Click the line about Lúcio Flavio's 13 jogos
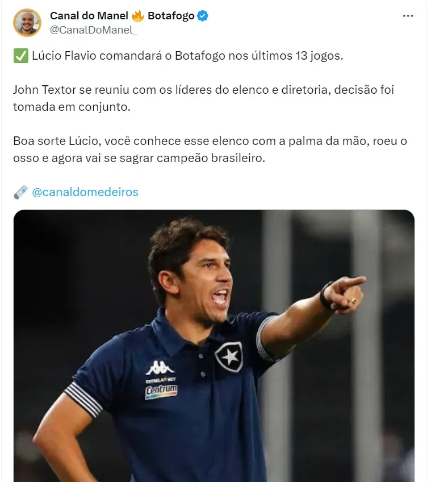Image resolution: width=448 pixels, height=482 pixels. 178,57
